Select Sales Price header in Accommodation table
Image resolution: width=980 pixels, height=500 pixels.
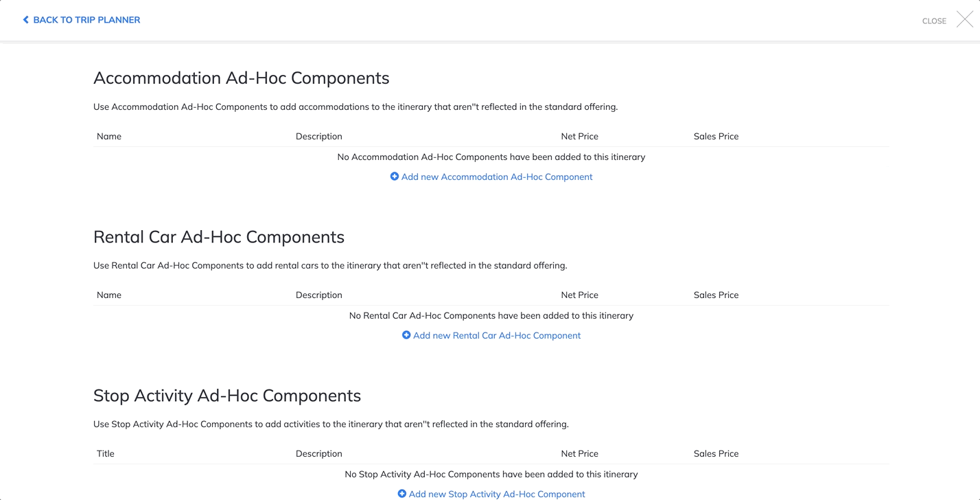[x=716, y=136]
